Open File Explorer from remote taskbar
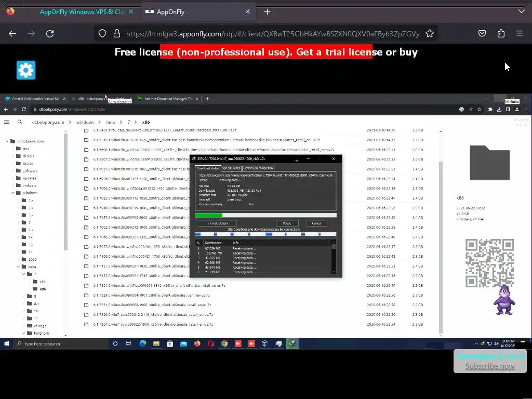Image resolution: width=532 pixels, height=399 pixels. (x=156, y=344)
